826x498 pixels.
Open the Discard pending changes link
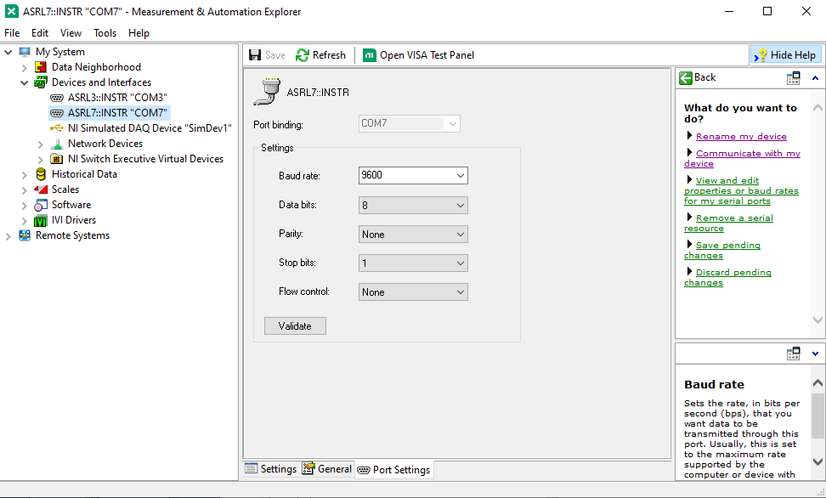click(727, 278)
